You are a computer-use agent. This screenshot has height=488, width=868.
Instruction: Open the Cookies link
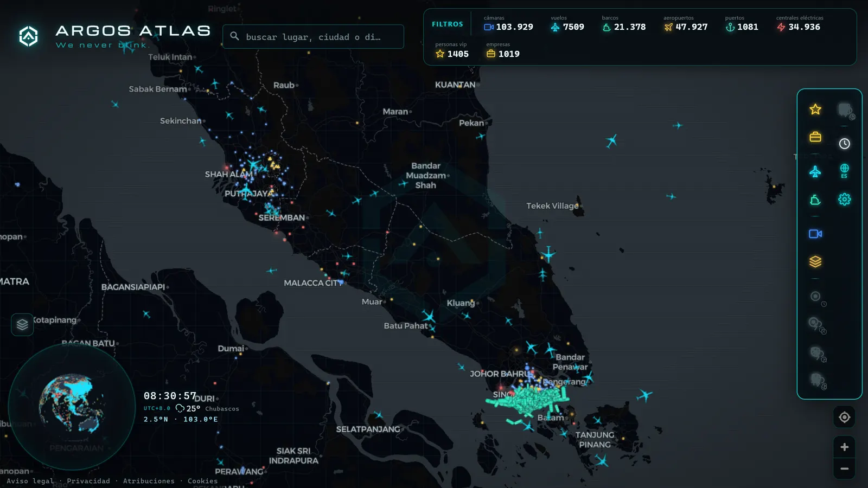click(x=202, y=481)
